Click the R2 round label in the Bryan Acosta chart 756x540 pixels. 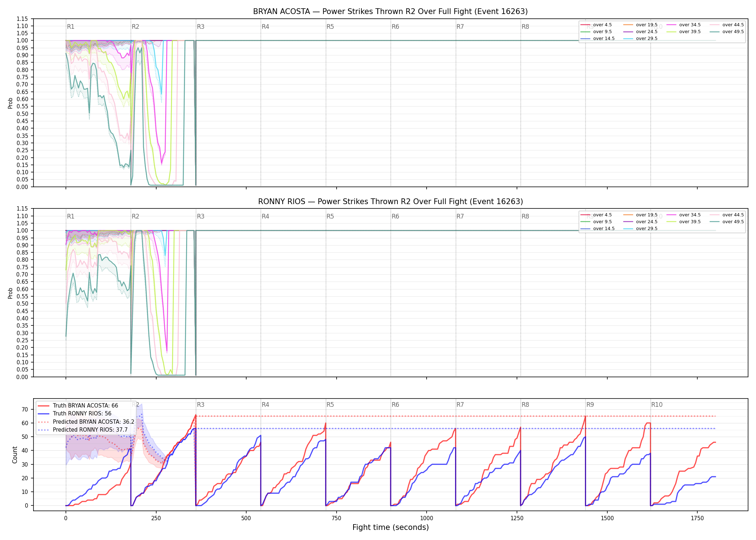pyautogui.click(x=135, y=27)
